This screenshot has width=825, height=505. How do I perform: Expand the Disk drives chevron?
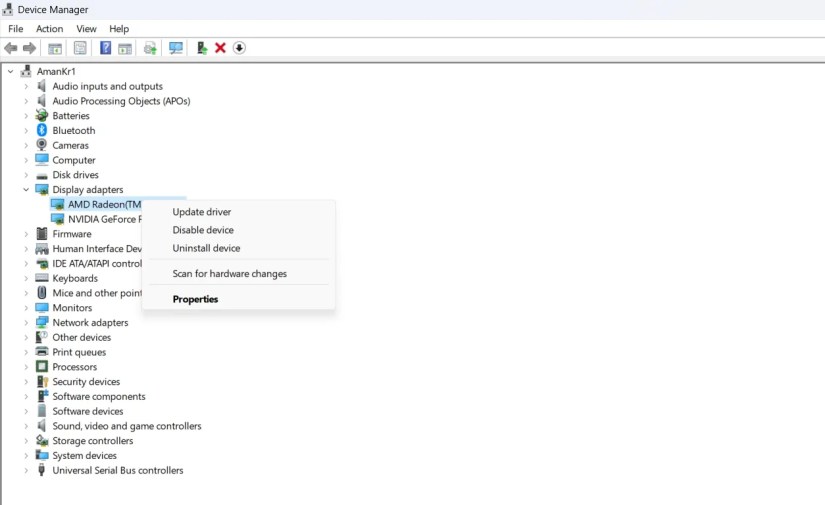(26, 175)
